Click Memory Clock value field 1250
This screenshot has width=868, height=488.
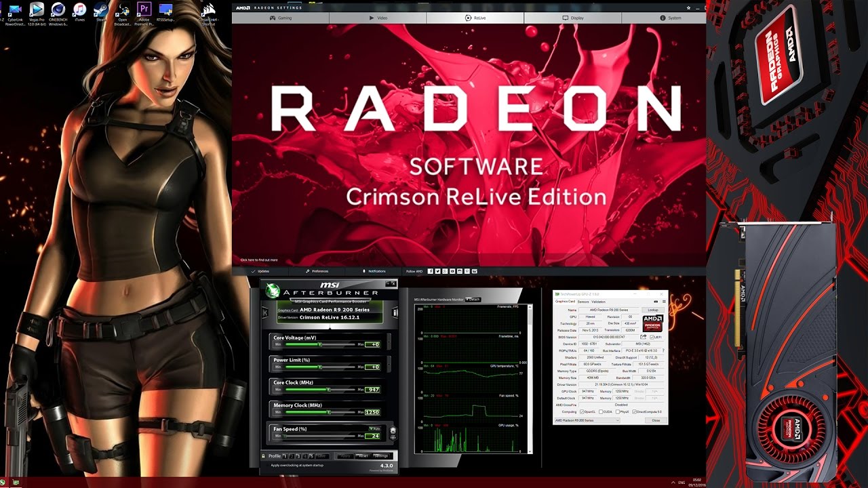point(372,412)
